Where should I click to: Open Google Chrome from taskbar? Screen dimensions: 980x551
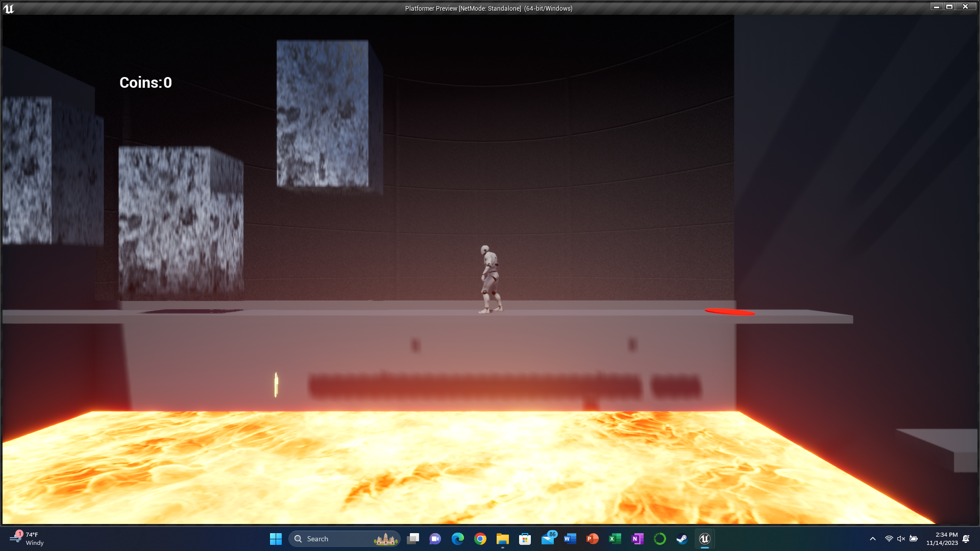480,539
